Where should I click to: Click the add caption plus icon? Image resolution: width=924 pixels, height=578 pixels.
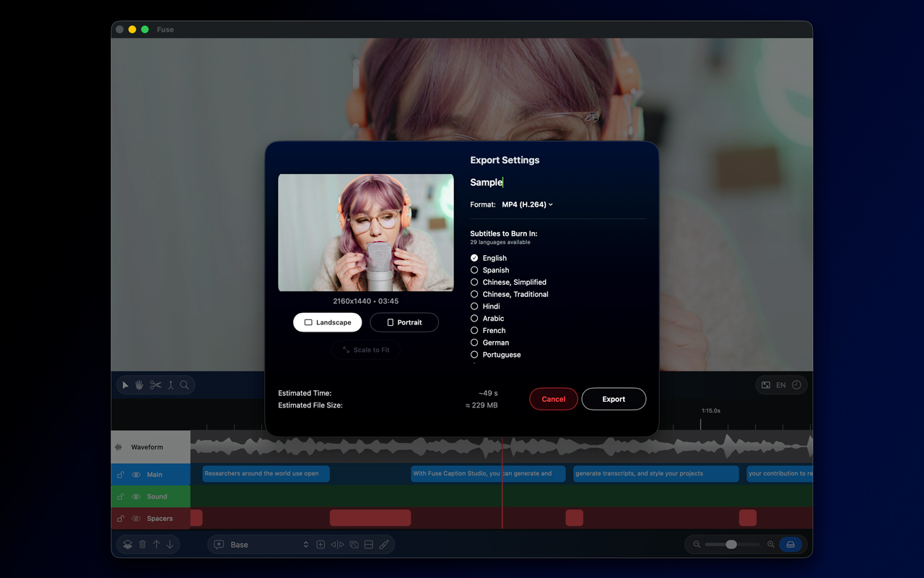(321, 545)
